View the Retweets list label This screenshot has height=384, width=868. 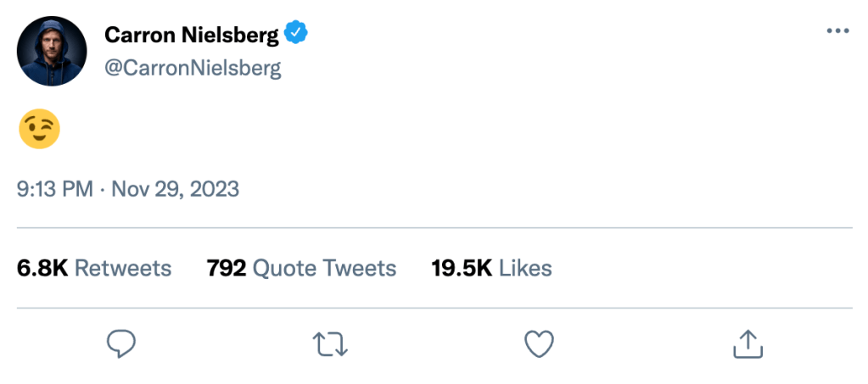[x=123, y=269]
